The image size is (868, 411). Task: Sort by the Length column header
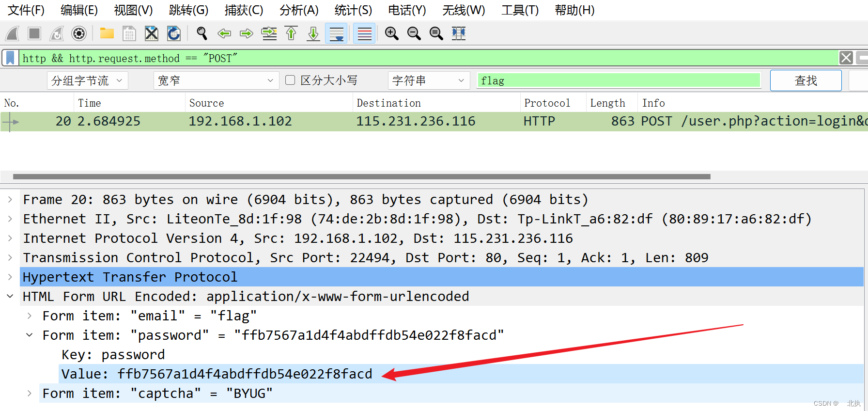pyautogui.click(x=612, y=103)
